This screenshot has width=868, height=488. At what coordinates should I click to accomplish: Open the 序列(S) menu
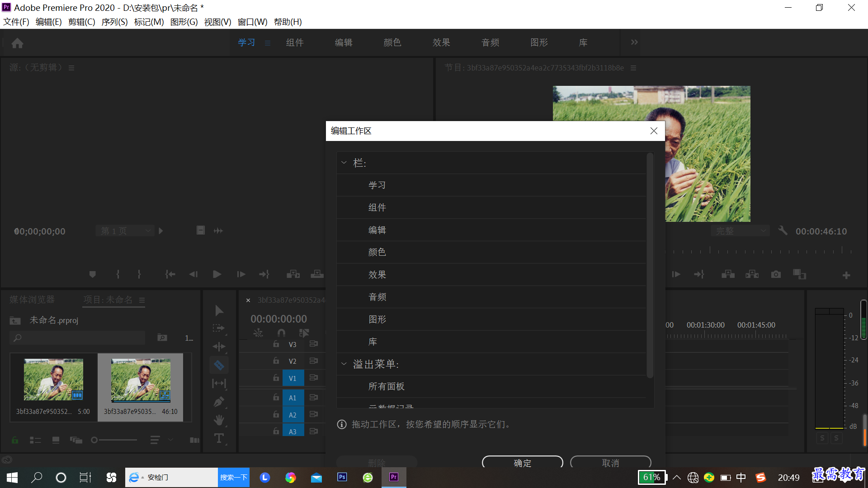[x=114, y=22]
